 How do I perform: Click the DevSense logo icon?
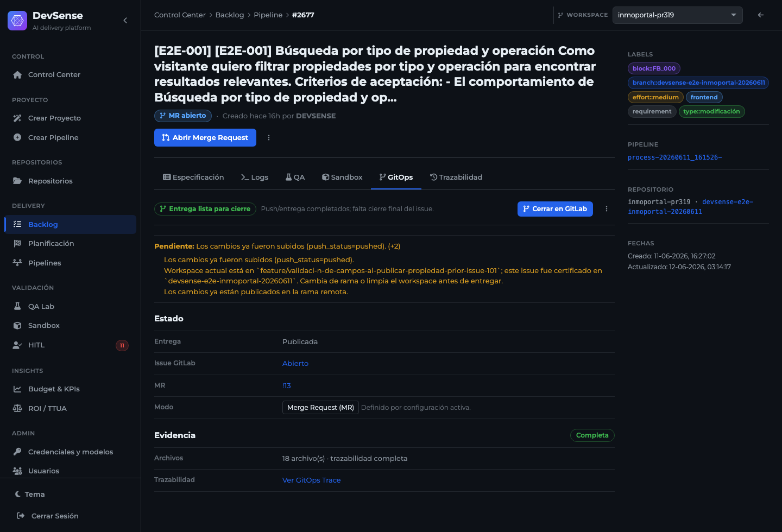(x=17, y=21)
